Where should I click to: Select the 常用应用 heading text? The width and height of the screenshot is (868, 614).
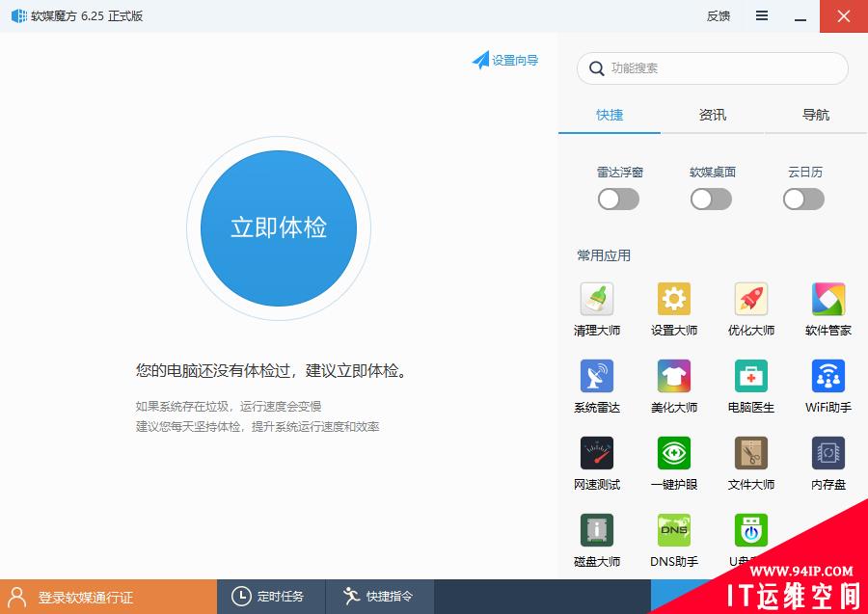tap(604, 255)
